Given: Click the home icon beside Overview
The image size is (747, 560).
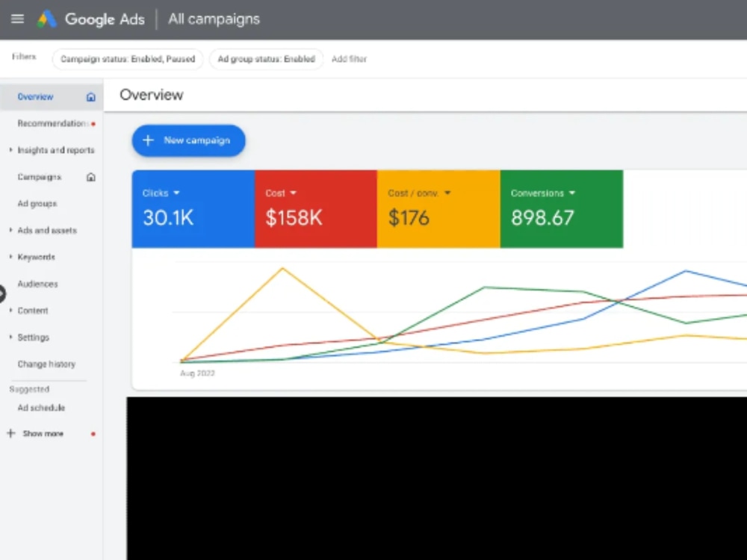Looking at the screenshot, I should 90,97.
